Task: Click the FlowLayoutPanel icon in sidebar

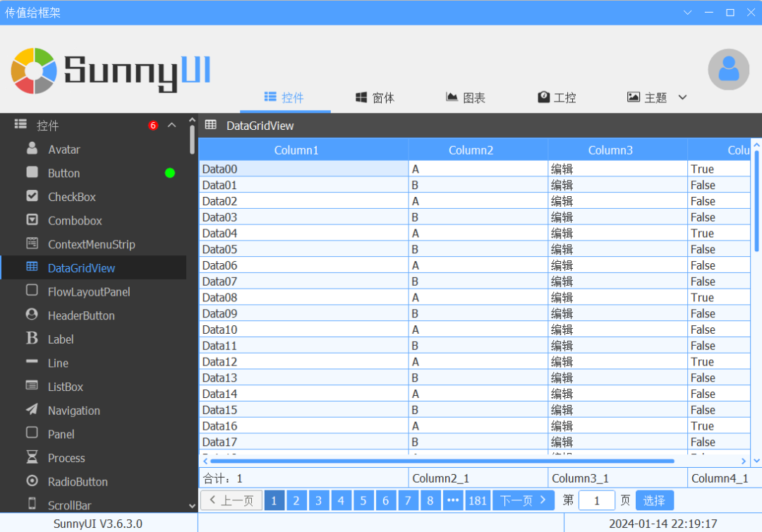Action: [32, 291]
